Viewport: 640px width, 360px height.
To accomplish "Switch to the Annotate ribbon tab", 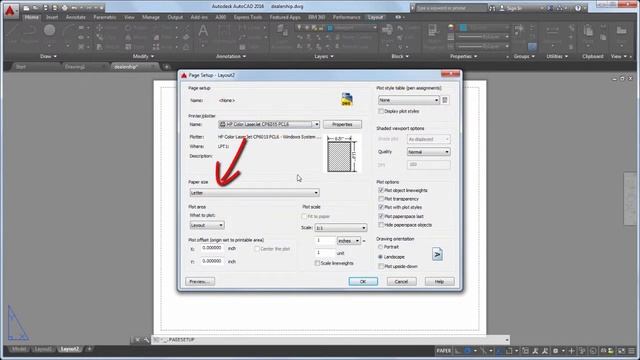I will pos(76,17).
